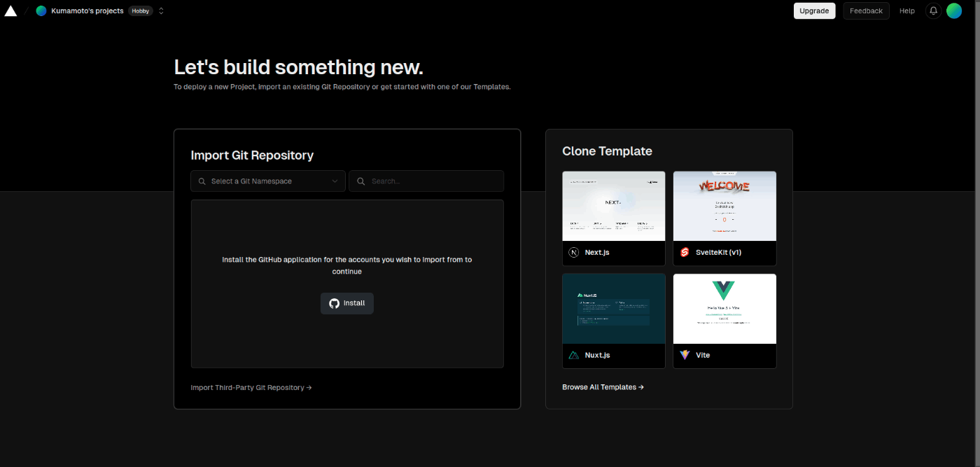Viewport: 980px width, 467px height.
Task: Select the Next.js template label
Action: 597,252
